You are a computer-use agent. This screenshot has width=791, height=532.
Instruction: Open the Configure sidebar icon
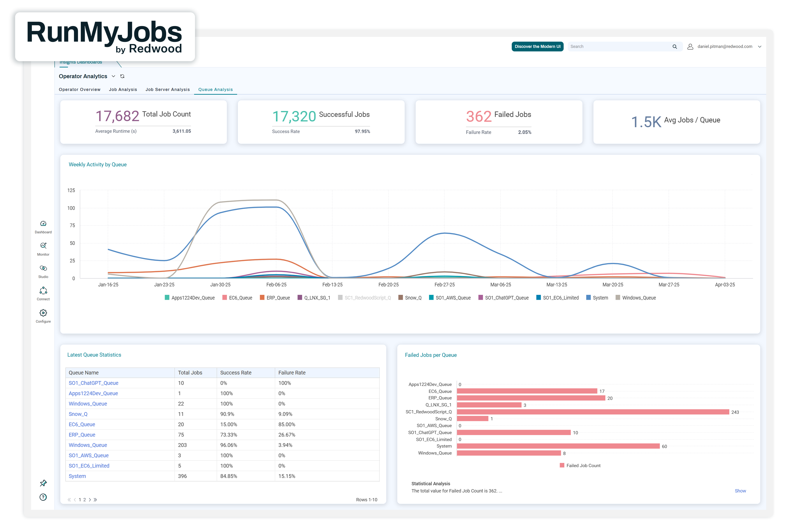(43, 313)
